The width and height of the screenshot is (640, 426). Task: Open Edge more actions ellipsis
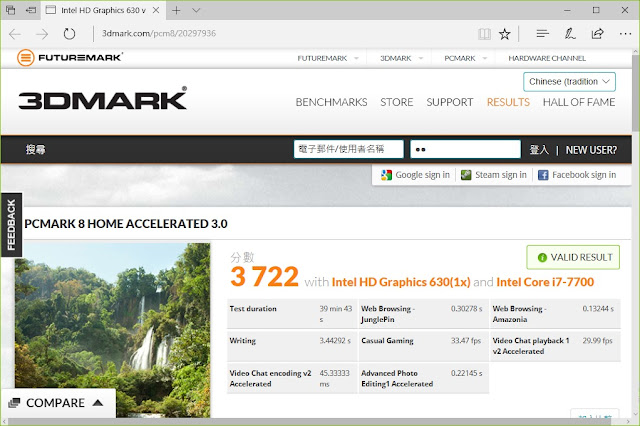click(625, 34)
